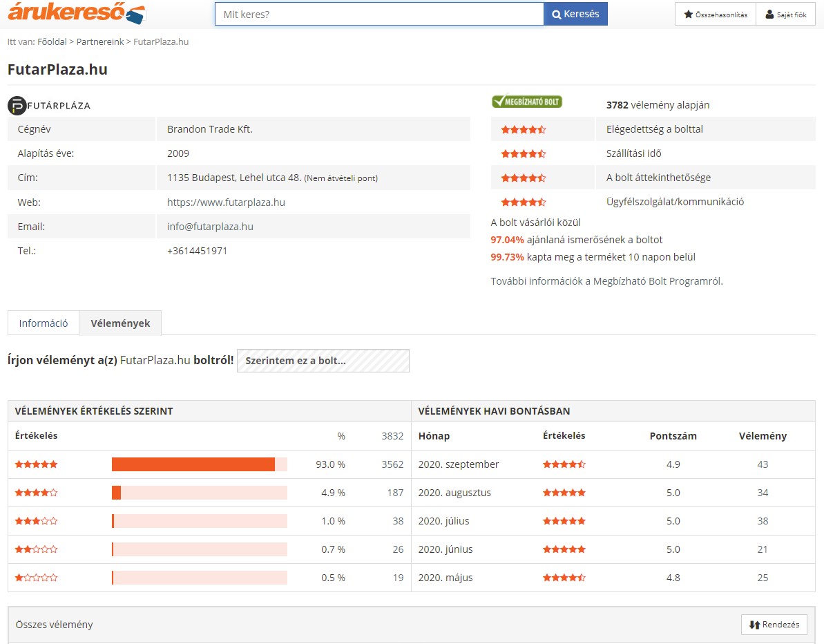Click 'Brandon Trade Kft.' company name

point(210,129)
